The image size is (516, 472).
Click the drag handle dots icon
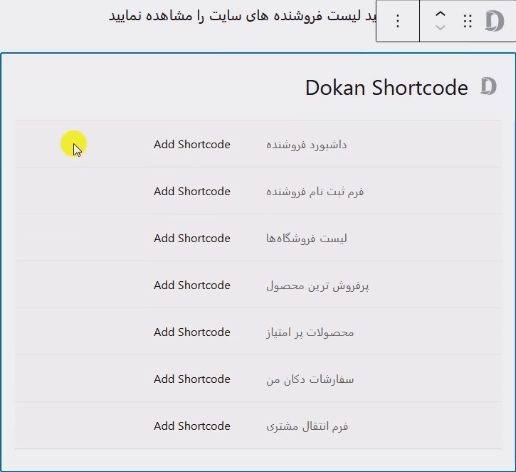click(468, 21)
